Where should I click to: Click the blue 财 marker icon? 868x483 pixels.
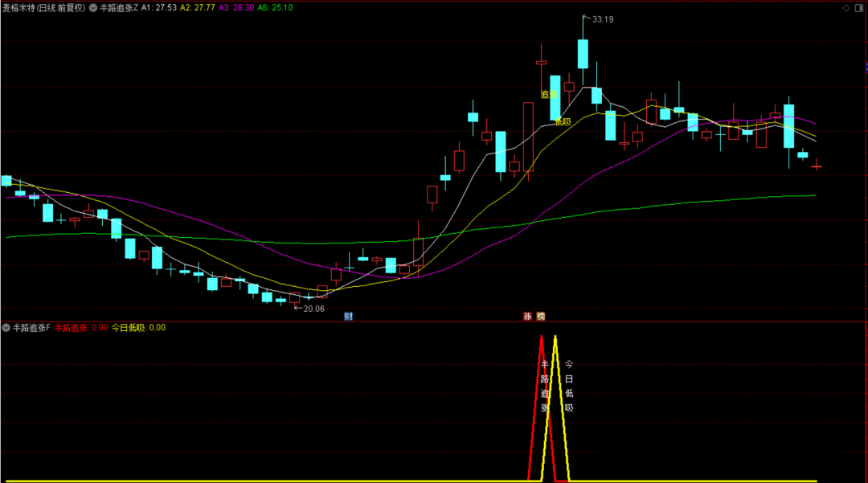[x=348, y=316]
